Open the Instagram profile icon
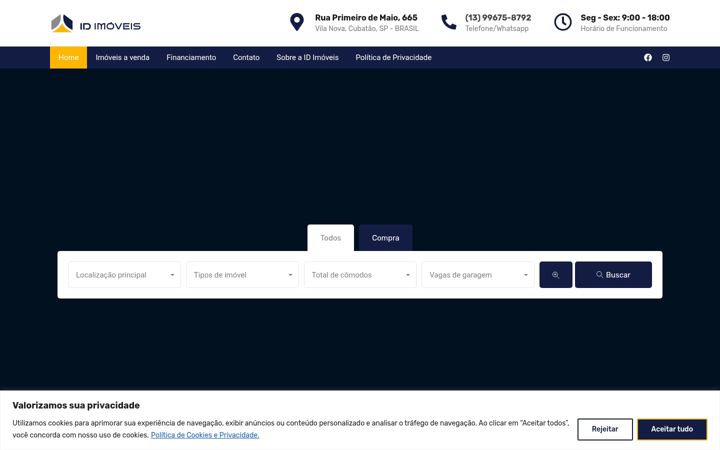The width and height of the screenshot is (720, 450). (666, 57)
